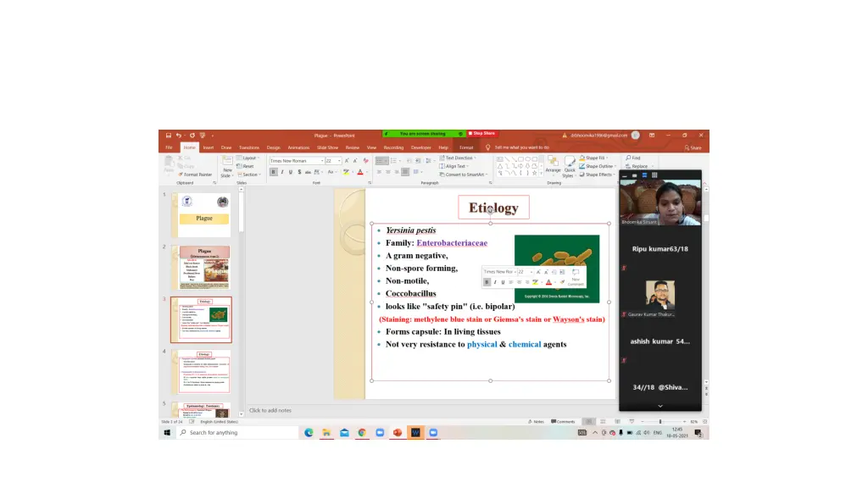Expand the Layout dropdown
Screen dimensions: 868x488
(x=248, y=158)
